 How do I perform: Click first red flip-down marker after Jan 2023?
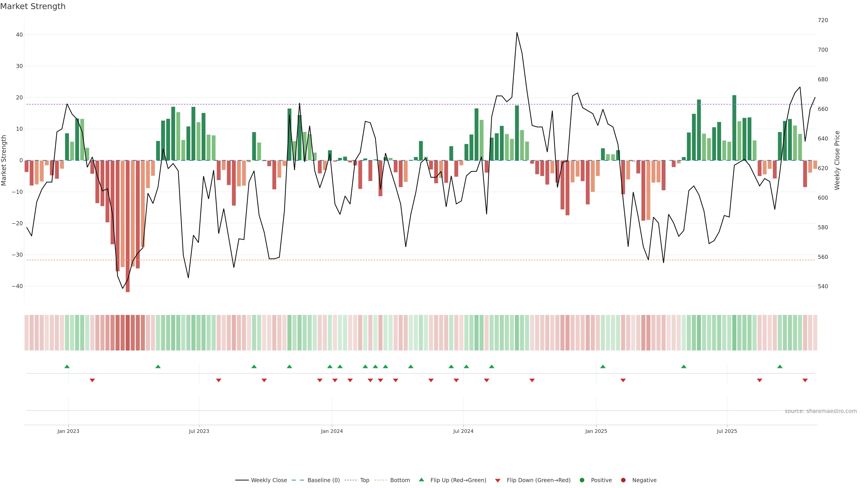tap(92, 380)
